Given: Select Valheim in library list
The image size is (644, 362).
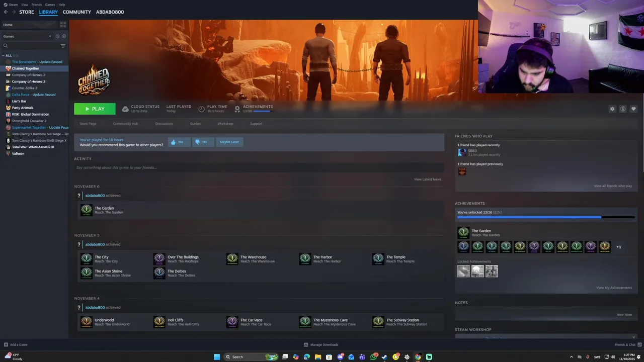Looking at the screenshot, I should point(34,153).
